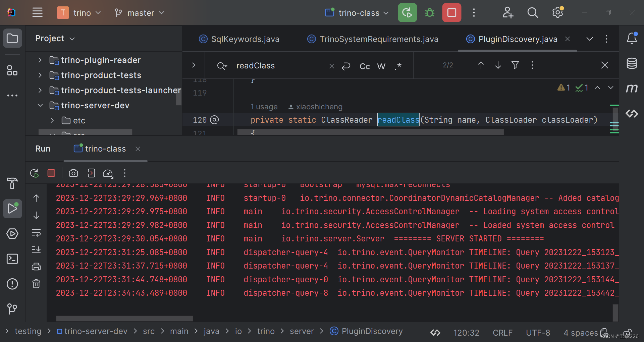Open the Run tool window icon
The image size is (644, 342).
[12, 209]
